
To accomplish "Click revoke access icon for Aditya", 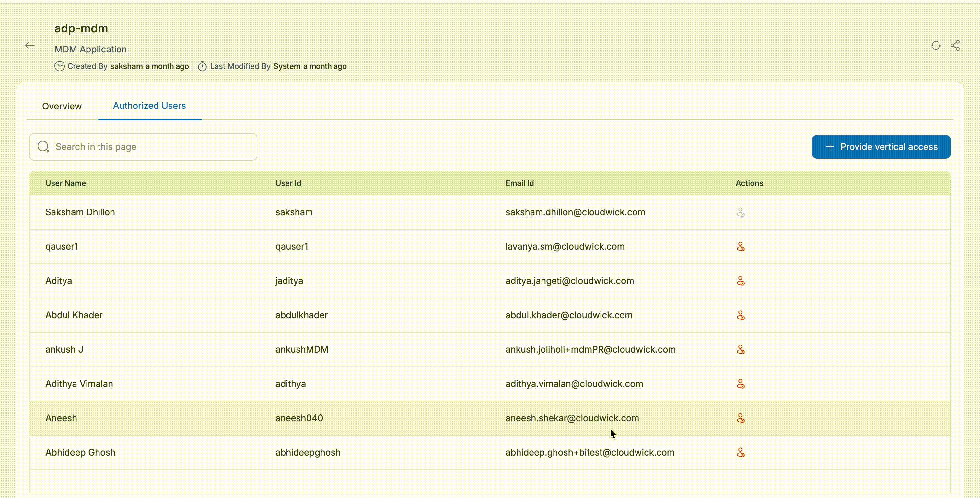I will (740, 281).
